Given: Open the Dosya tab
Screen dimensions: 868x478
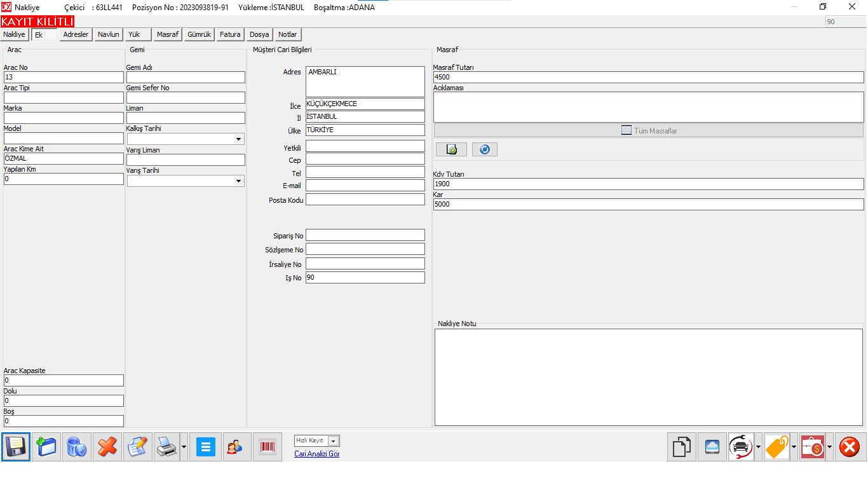Looking at the screenshot, I should pyautogui.click(x=259, y=34).
